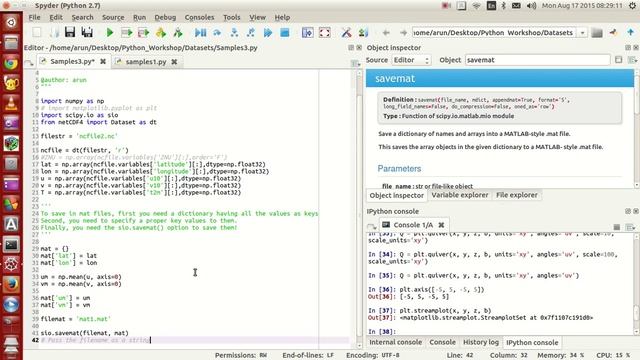
Task: Open the IPython console options menu icon
Action: coord(630,227)
